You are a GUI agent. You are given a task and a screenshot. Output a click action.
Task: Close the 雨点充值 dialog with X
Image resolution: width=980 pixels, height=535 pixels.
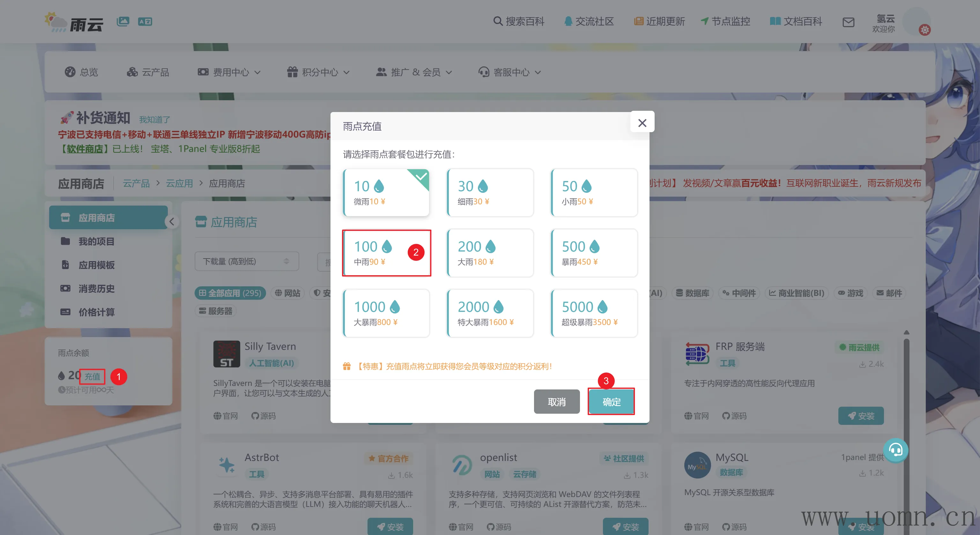[x=642, y=123]
